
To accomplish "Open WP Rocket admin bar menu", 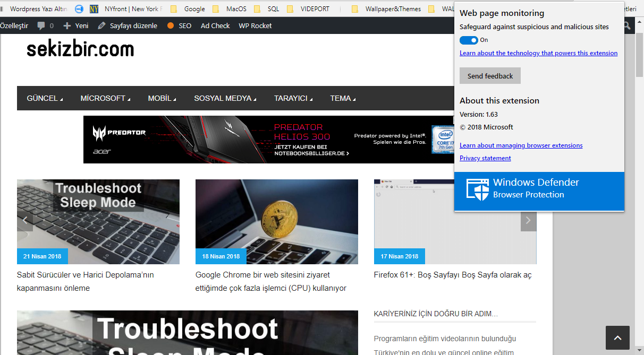I will (255, 25).
